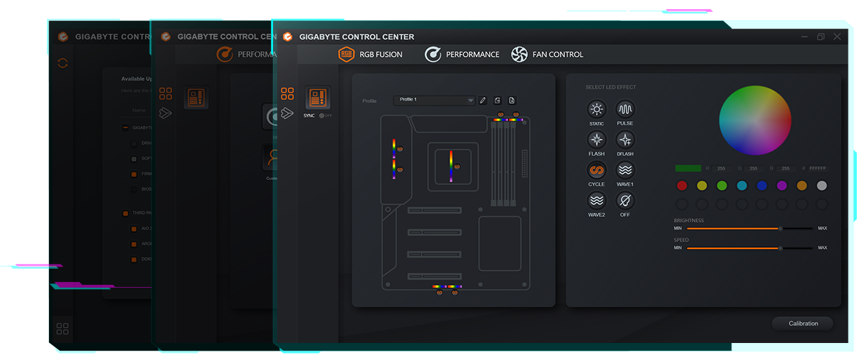
Task: Toggle the THIRD PA... group checkbox in updates window
Action: point(126,213)
